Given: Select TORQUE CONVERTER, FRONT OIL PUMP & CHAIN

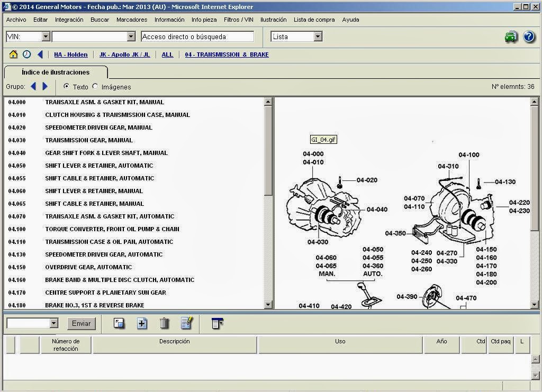Looking at the screenshot, I should pos(134,229).
